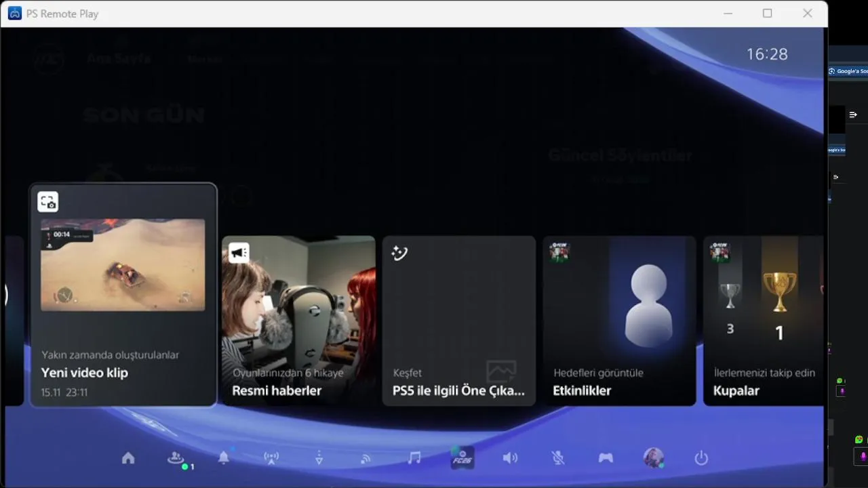Open FC26 game switcher icon

pyautogui.click(x=462, y=458)
